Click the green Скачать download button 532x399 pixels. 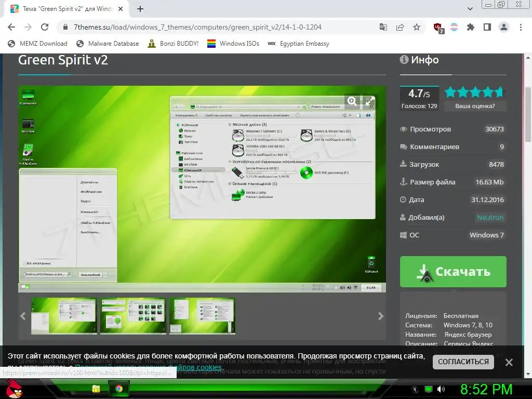[453, 272]
